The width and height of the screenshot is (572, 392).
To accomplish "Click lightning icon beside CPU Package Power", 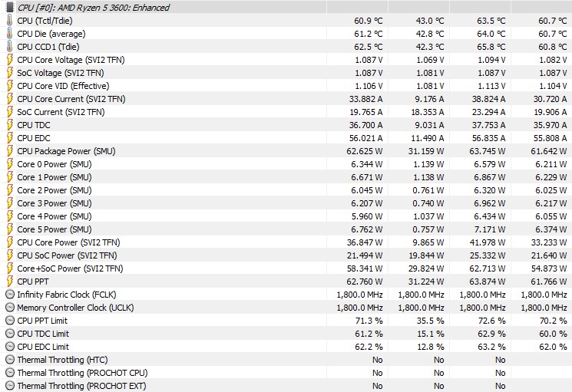I will [10, 151].
